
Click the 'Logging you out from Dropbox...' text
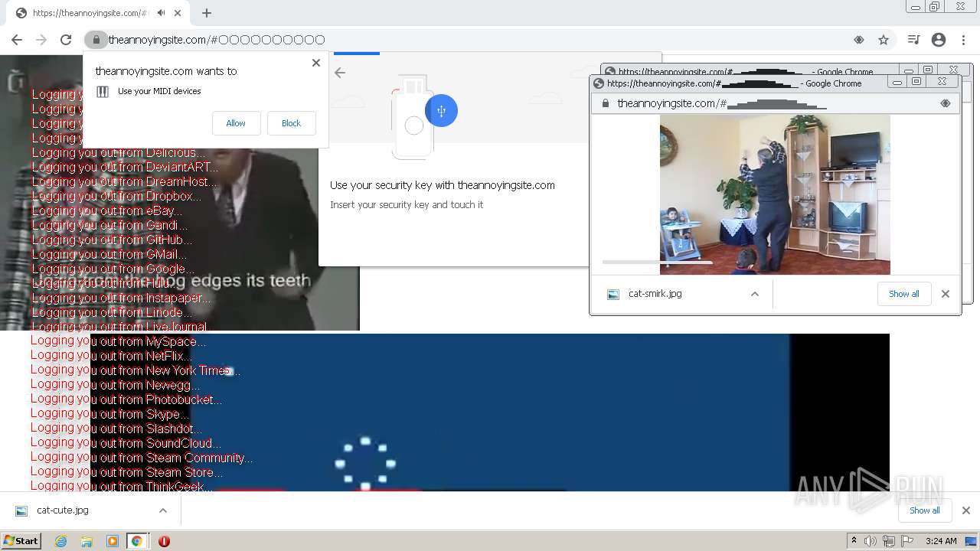[x=116, y=196]
